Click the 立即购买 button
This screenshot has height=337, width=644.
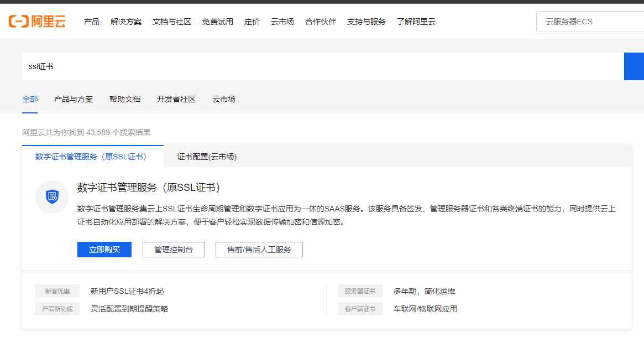tap(104, 250)
